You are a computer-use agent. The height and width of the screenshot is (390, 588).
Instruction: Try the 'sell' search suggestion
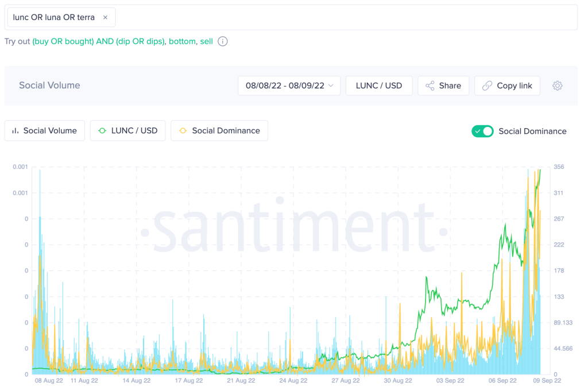coord(206,41)
